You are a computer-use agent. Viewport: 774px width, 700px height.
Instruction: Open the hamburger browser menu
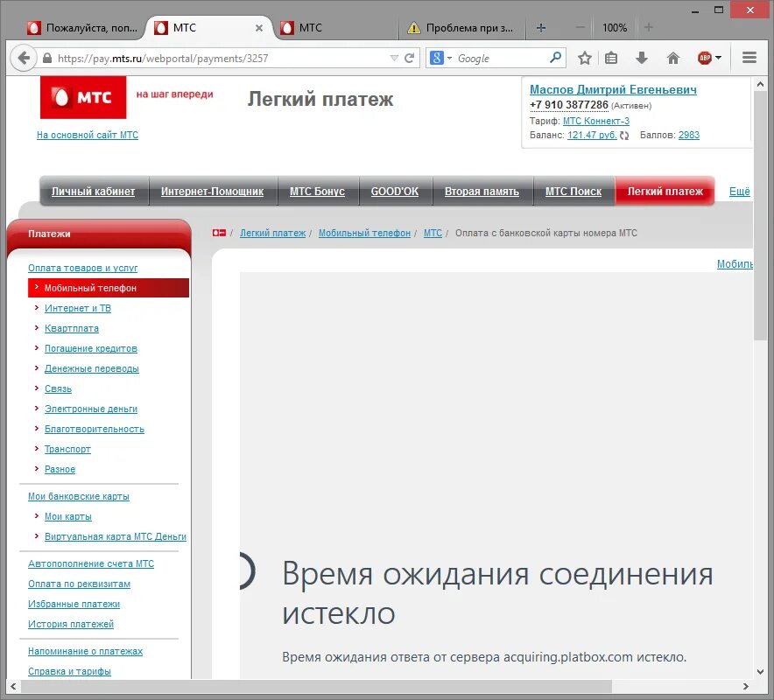tap(749, 58)
